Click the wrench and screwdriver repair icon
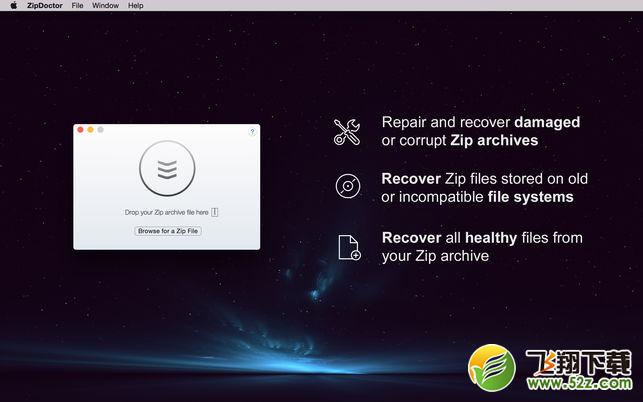The height and width of the screenshot is (402, 643). pyautogui.click(x=347, y=132)
